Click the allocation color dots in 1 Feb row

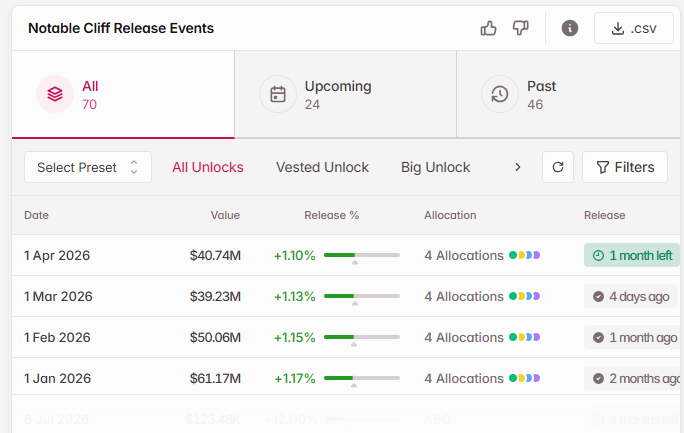(525, 337)
